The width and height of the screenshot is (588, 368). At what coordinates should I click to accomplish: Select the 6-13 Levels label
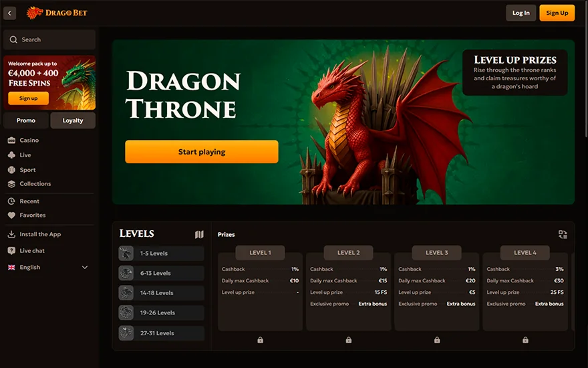pyautogui.click(x=155, y=273)
